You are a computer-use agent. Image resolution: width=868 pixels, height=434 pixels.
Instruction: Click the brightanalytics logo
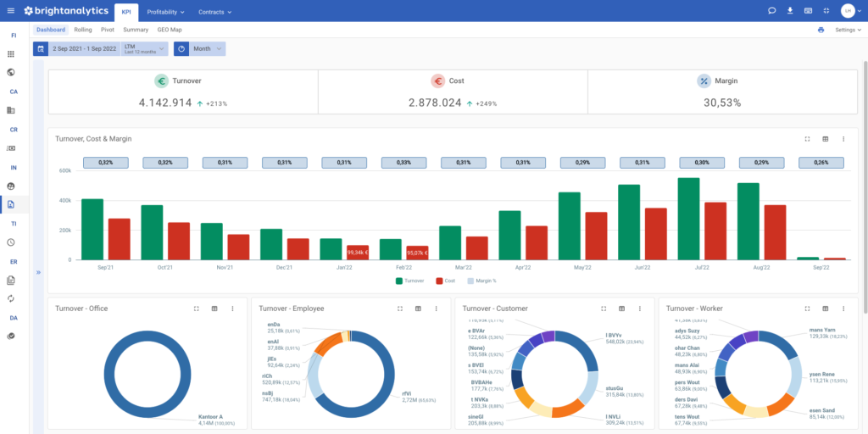pos(66,11)
